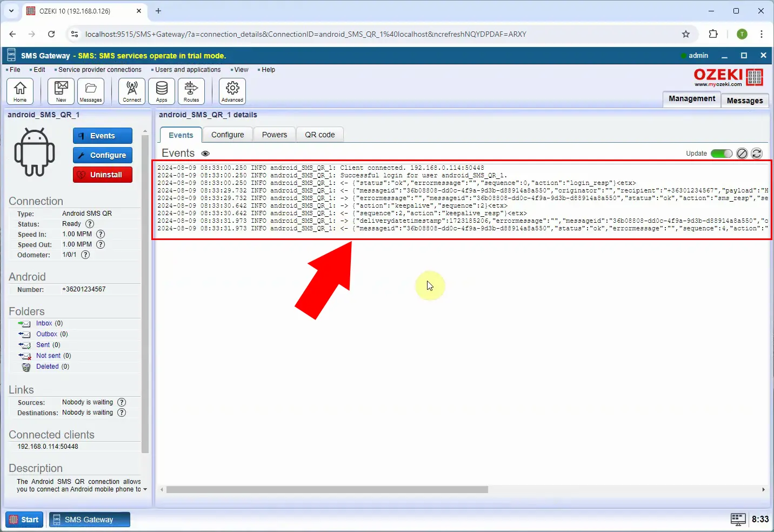This screenshot has width=774, height=532.
Task: Click the monitor icon near the clock
Action: point(738,520)
